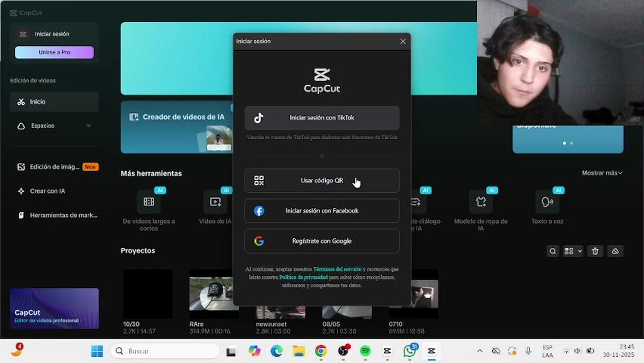Click the CapCut Editor de vídeos profesional banner
The image size is (644, 363).
tap(54, 309)
